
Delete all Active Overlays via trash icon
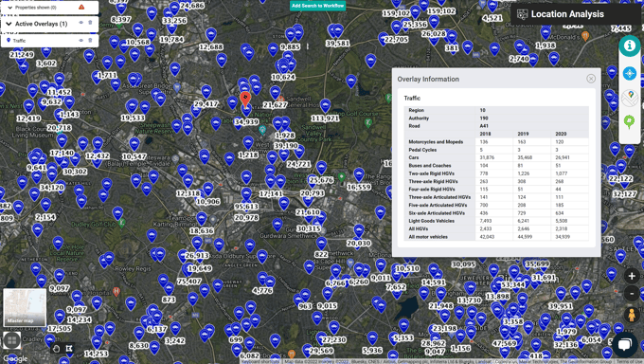[x=90, y=23]
